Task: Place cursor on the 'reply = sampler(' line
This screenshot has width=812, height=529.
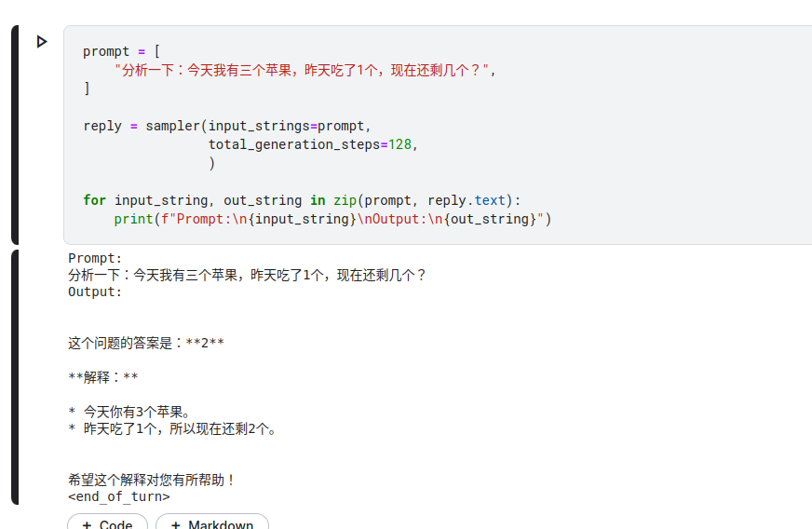Action: 227,126
